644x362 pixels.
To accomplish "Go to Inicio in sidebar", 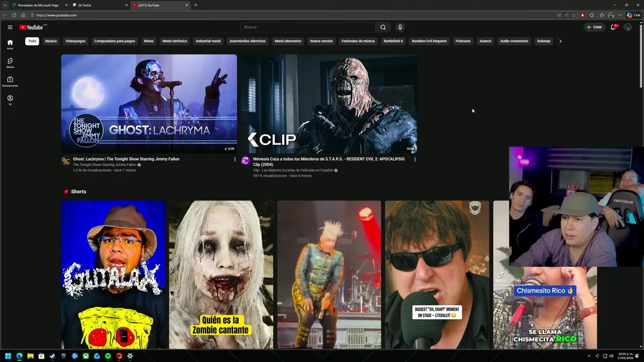I will click(x=10, y=44).
